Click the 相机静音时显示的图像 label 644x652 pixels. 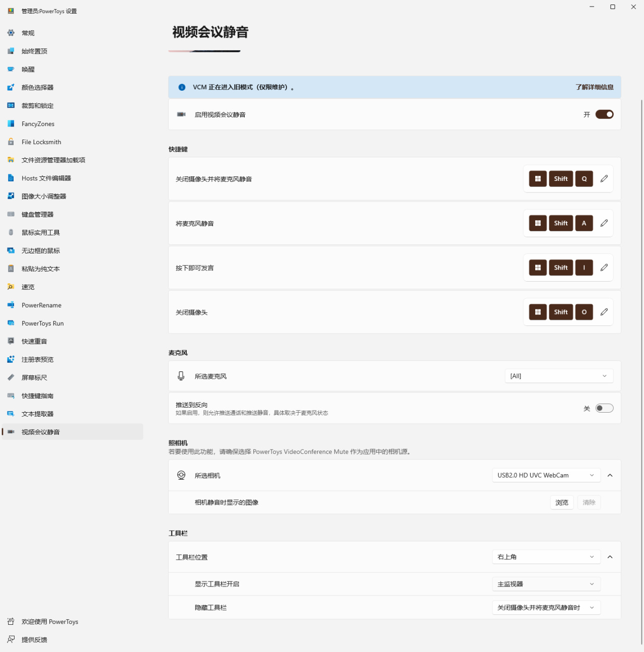227,502
